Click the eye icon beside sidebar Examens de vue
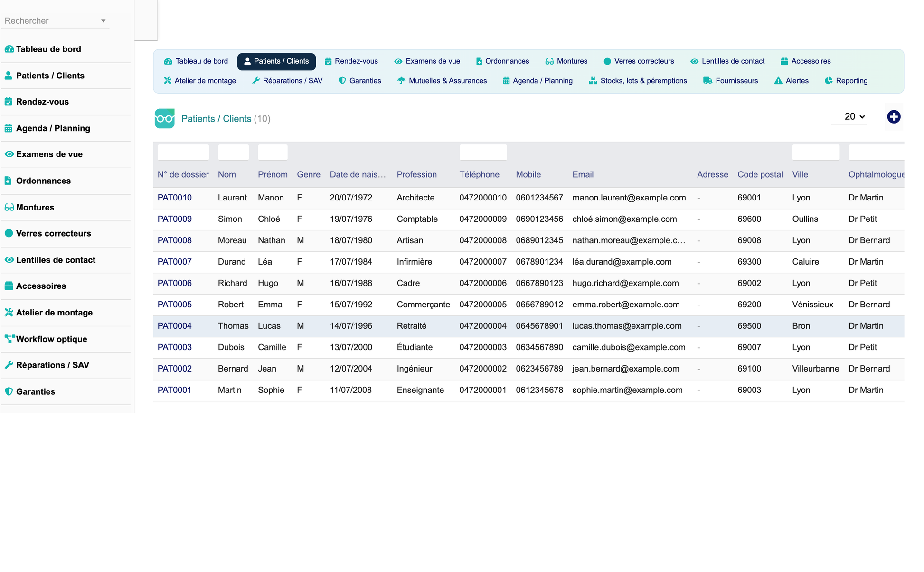The image size is (924, 572). [9, 154]
